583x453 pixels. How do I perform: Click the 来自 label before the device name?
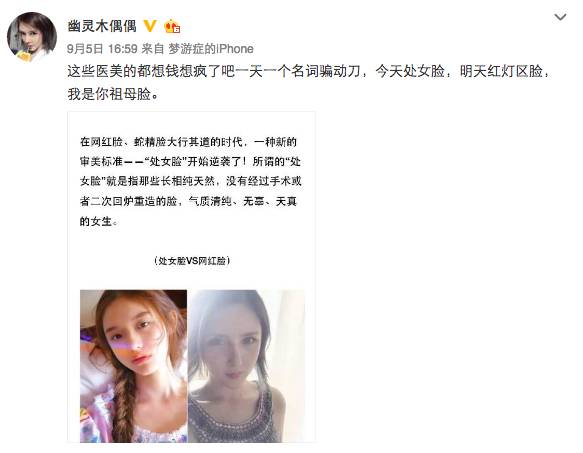tap(153, 49)
